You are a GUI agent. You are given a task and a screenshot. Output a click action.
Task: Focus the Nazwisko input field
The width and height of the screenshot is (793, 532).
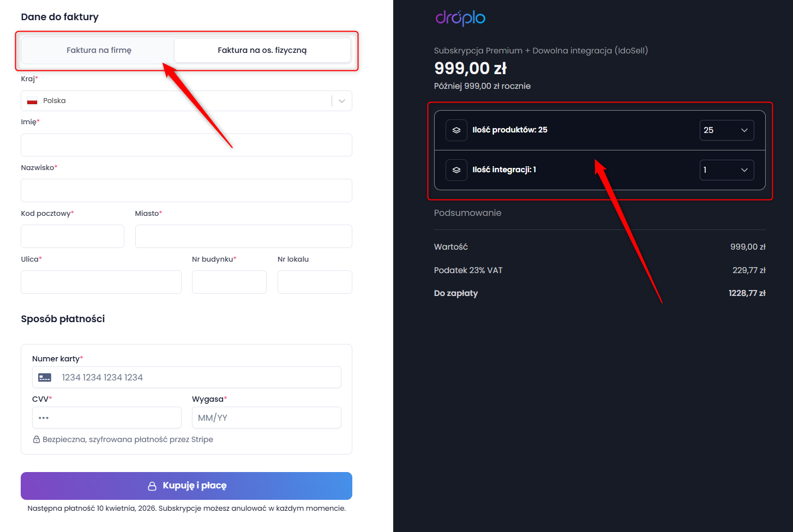pyautogui.click(x=187, y=191)
